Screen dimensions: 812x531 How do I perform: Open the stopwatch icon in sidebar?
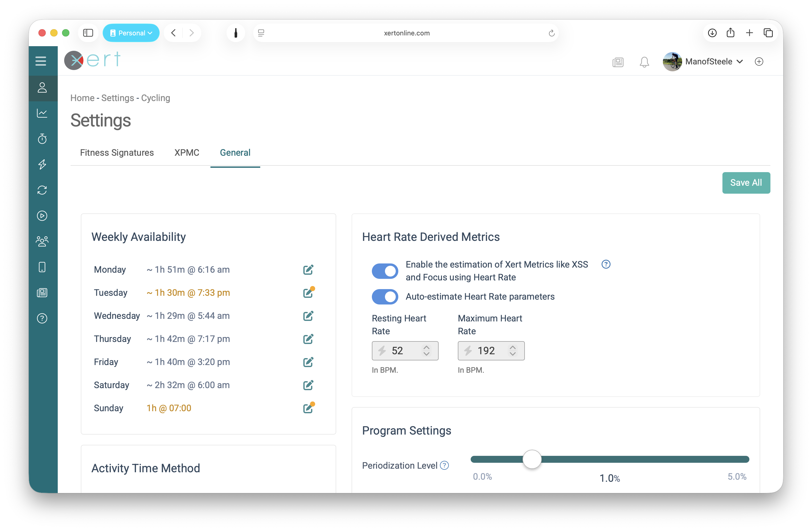pos(42,139)
